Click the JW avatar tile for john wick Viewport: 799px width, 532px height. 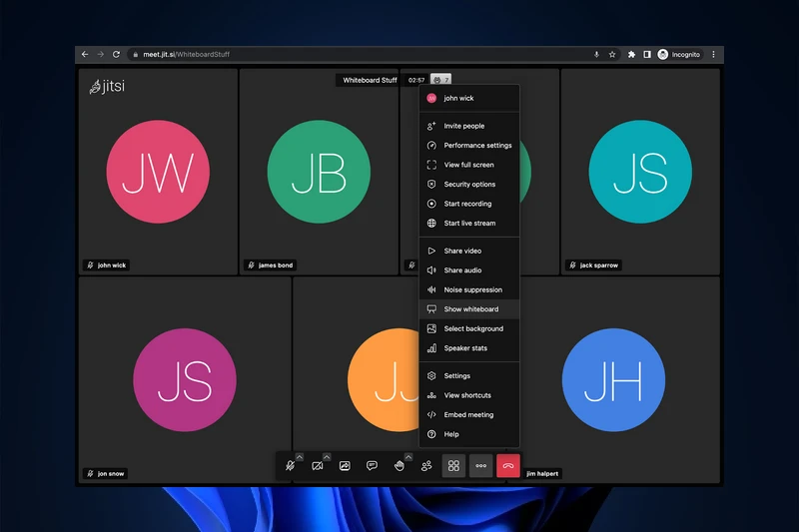(158, 173)
